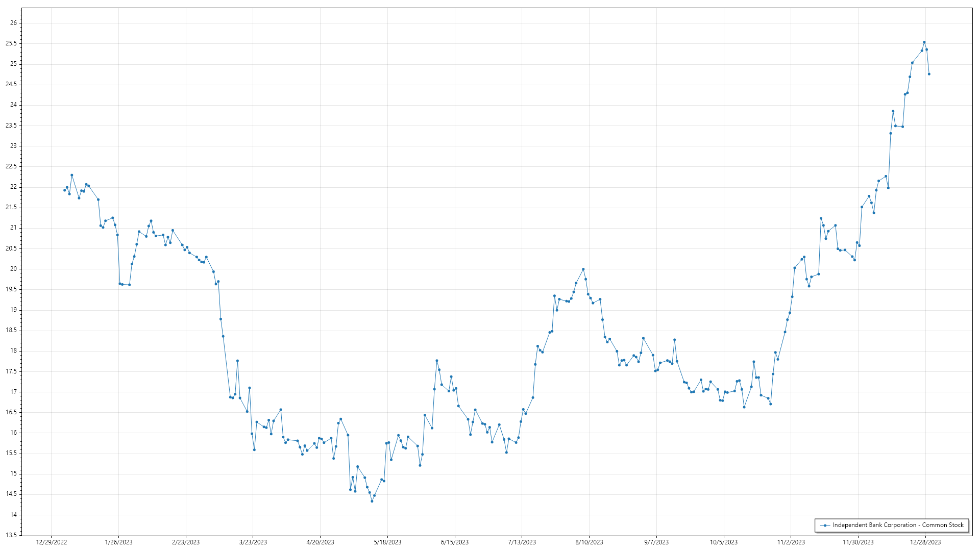Click the August peak data point at 20
This screenshot has width=980, height=551.
(583, 269)
